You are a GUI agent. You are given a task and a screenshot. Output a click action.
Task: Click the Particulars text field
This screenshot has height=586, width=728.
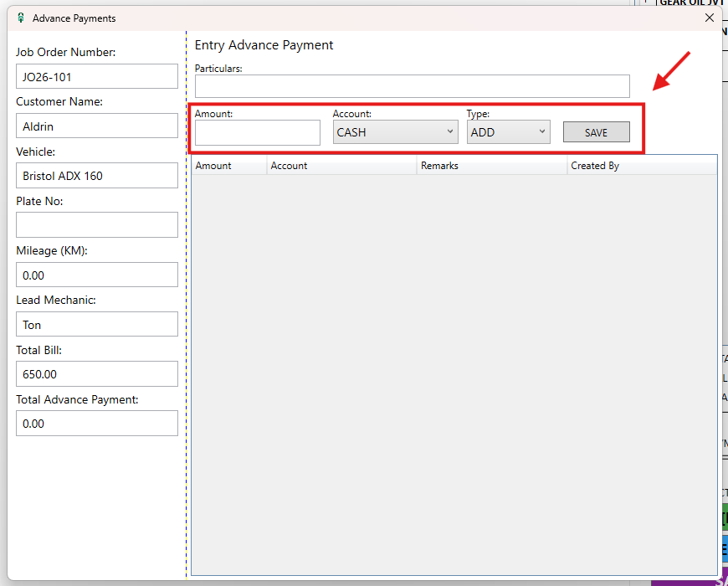pyautogui.click(x=412, y=86)
